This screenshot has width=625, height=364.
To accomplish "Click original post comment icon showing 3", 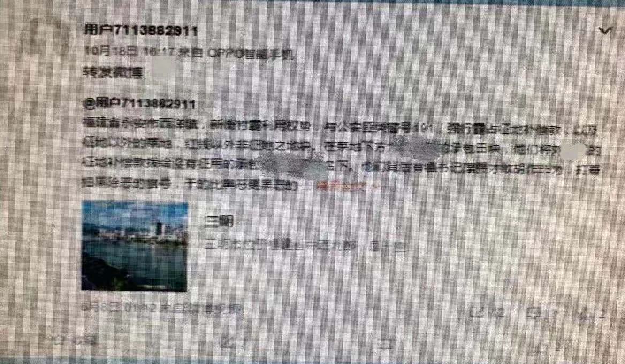I will pyautogui.click(x=541, y=313).
